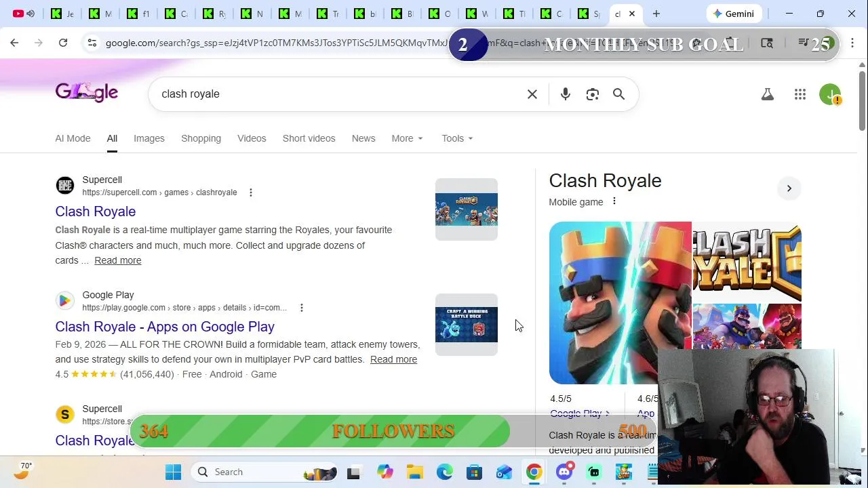Launch Copilot from the taskbar
The height and width of the screenshot is (488, 868).
384,472
